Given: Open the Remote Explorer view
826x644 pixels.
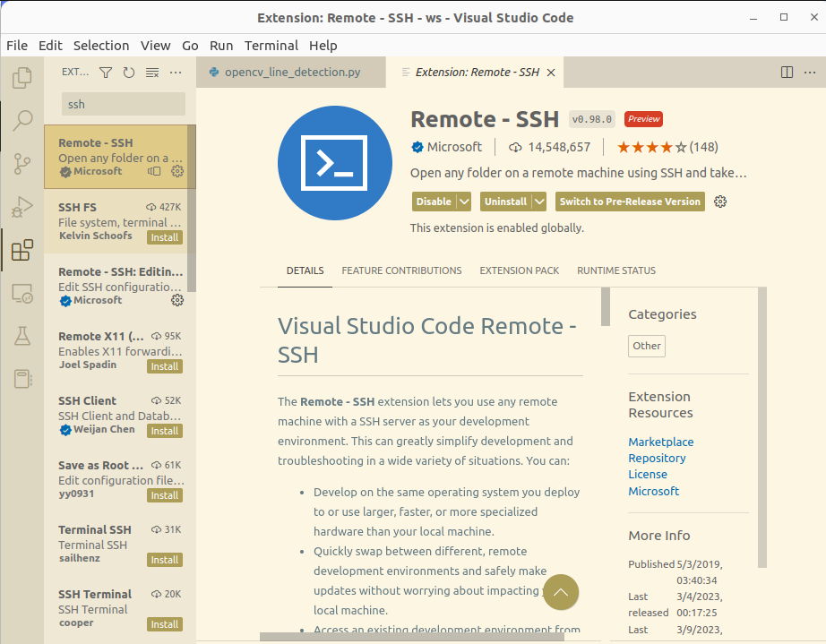Looking at the screenshot, I should (x=22, y=293).
